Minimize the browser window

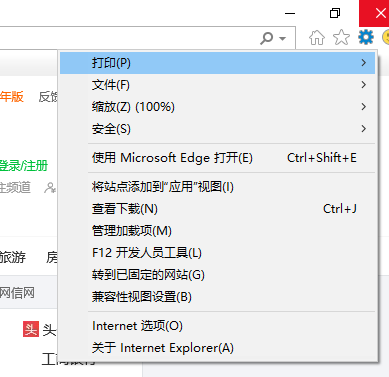[290, 13]
